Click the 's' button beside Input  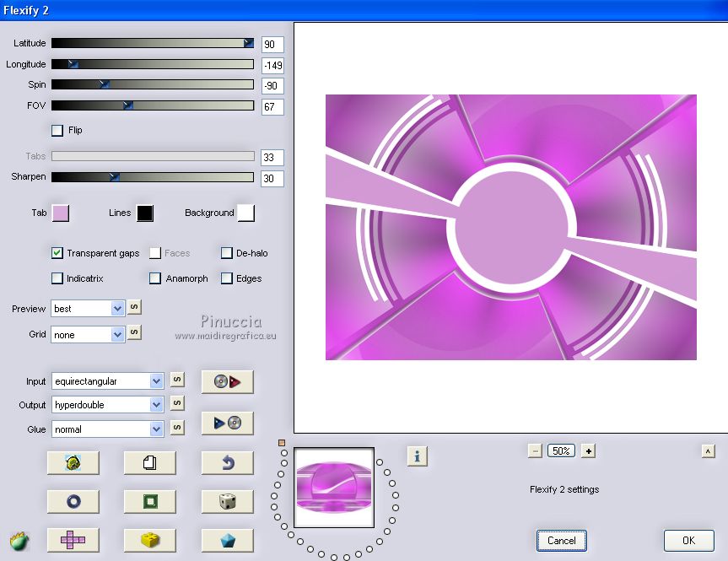(177, 380)
